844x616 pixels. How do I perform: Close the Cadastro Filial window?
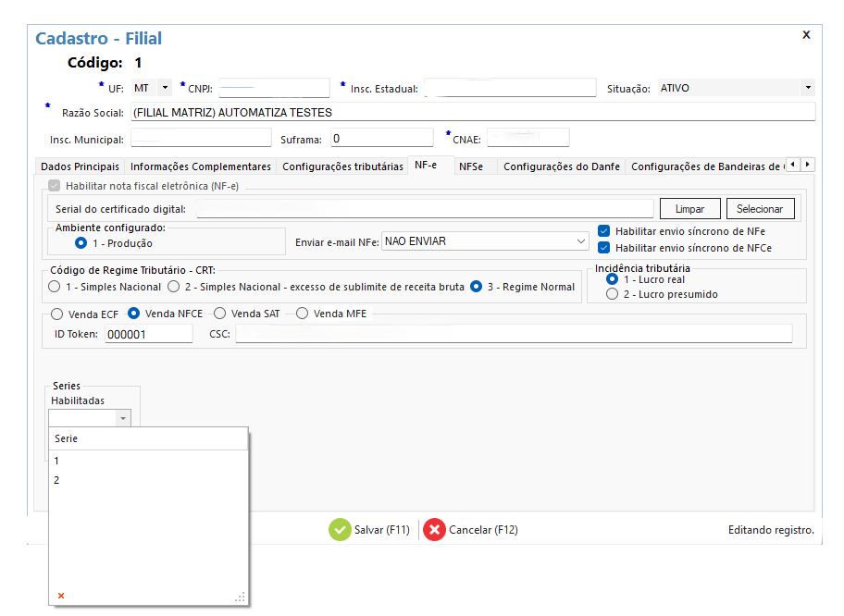coord(806,34)
